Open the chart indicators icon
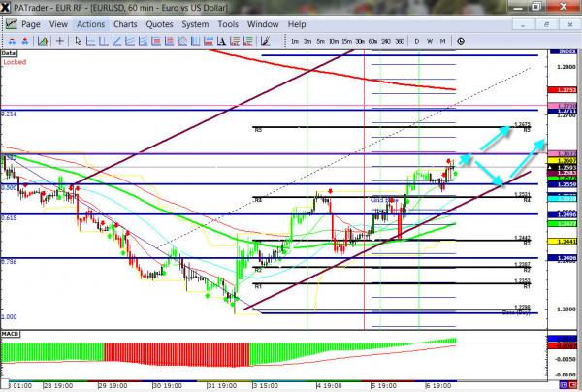Screen dimensions: 582x392 43,41
